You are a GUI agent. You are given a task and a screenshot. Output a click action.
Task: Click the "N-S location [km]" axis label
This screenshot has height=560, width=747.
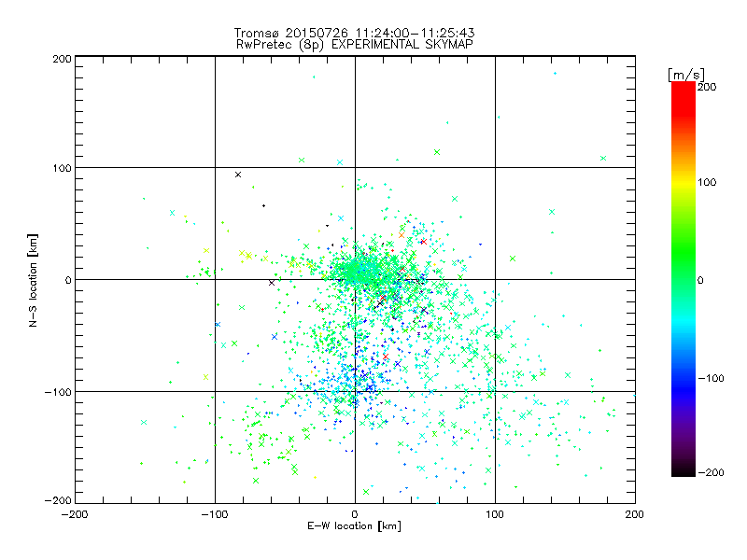tap(33, 280)
